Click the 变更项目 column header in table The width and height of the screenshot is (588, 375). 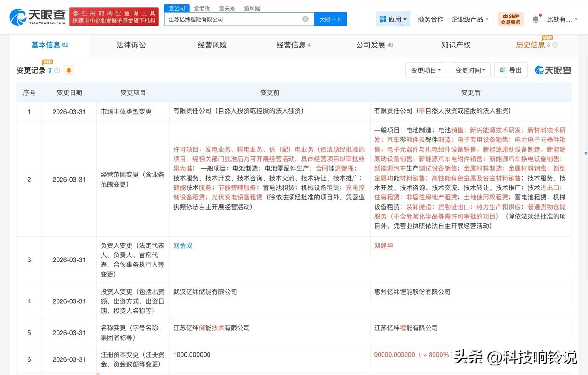133,92
